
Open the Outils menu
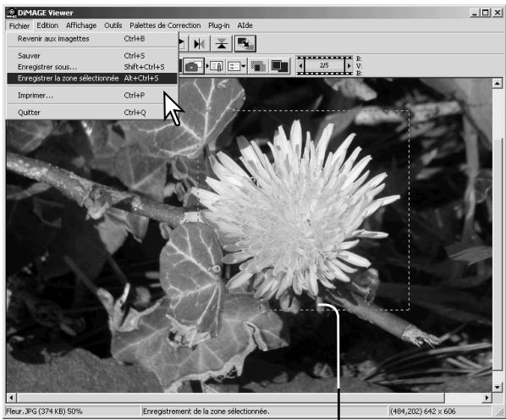coord(113,25)
